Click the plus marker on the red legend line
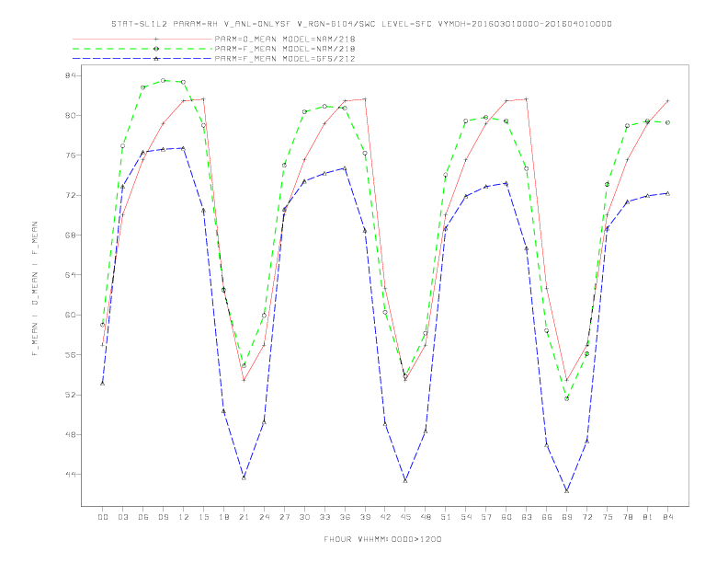 (x=156, y=39)
